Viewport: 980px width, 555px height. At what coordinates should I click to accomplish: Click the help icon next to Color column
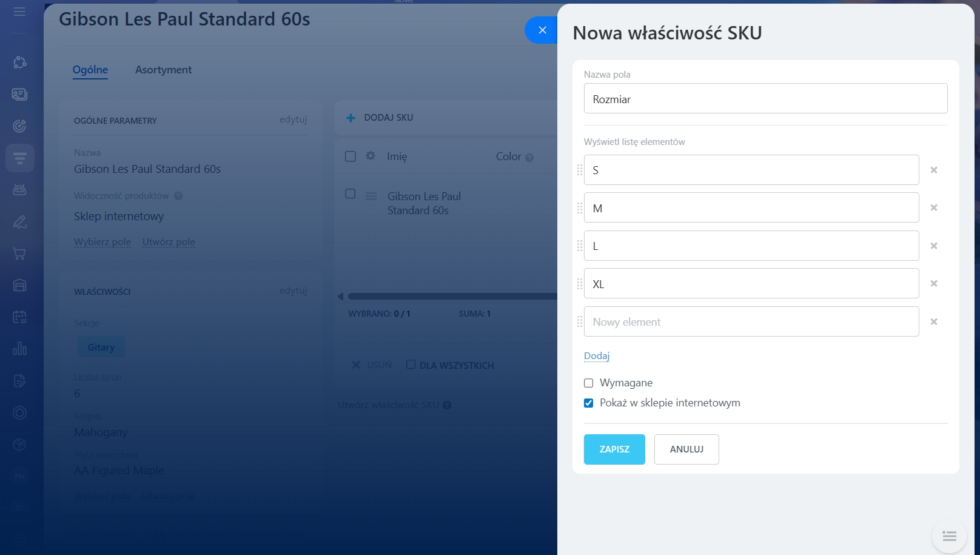(529, 158)
